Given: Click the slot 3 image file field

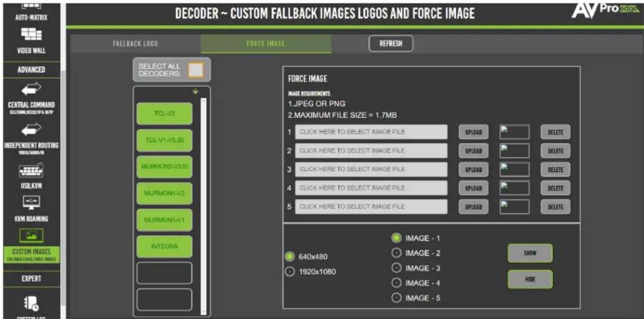Looking at the screenshot, I should tap(371, 169).
